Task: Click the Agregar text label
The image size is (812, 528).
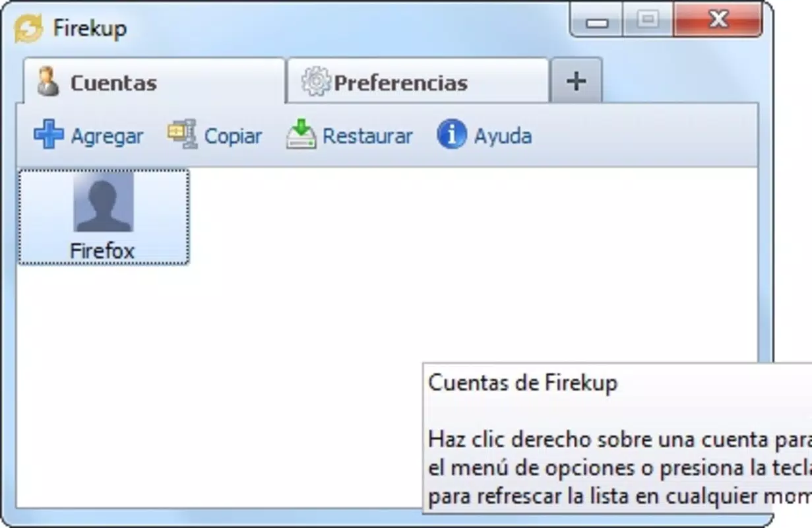Action: [x=107, y=137]
